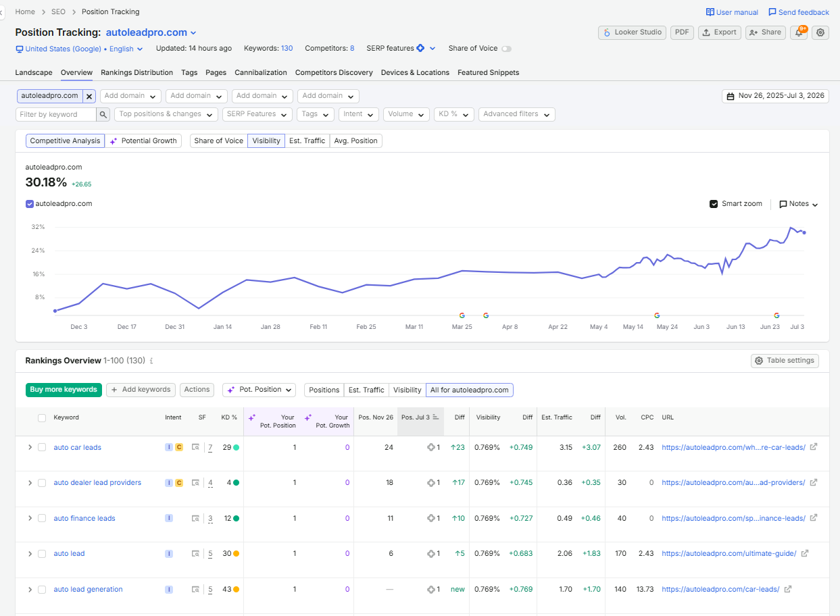The height and width of the screenshot is (616, 840).
Task: Open Notes dropdown on chart
Action: [799, 204]
